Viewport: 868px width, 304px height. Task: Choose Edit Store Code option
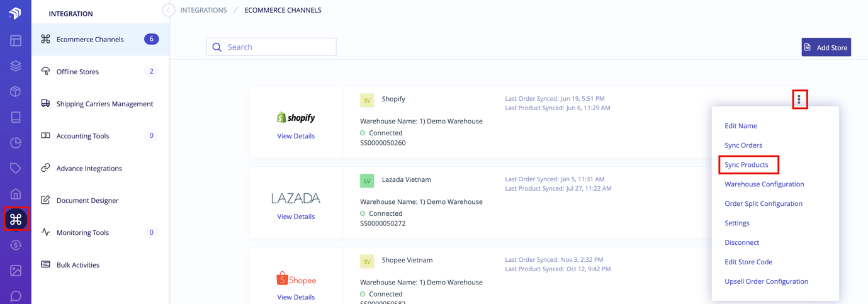[748, 262]
